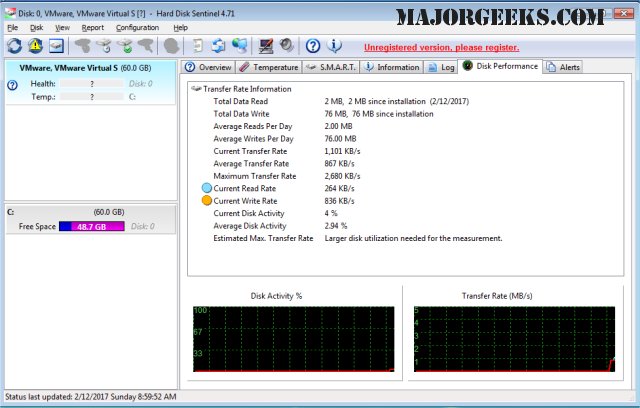Open the Help menu
This screenshot has width=640, height=408.
180,28
